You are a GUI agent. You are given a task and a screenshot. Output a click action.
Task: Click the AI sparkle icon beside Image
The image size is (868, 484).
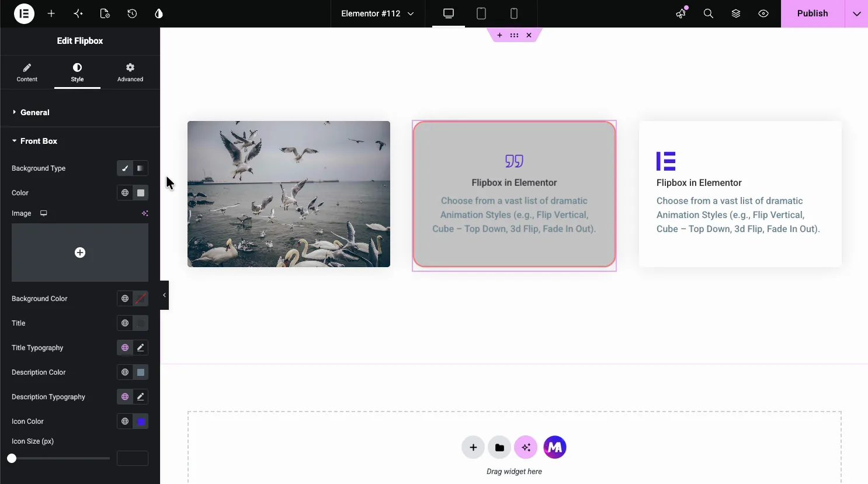point(145,213)
